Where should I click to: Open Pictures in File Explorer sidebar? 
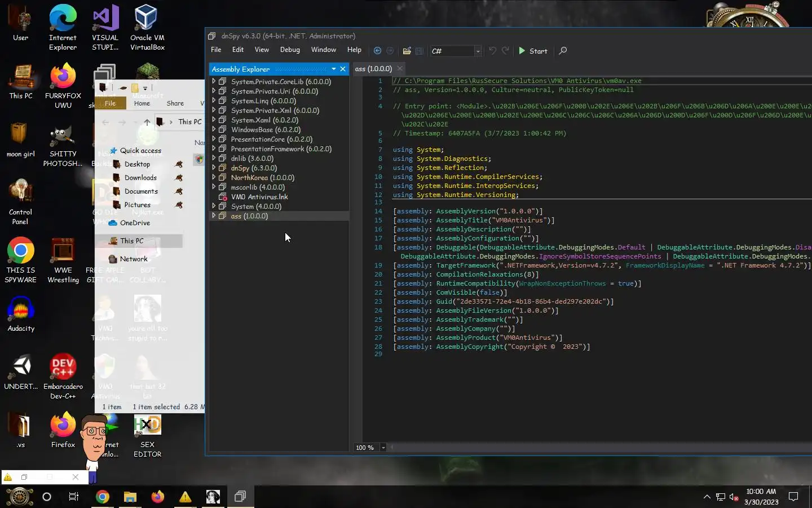[x=137, y=205]
